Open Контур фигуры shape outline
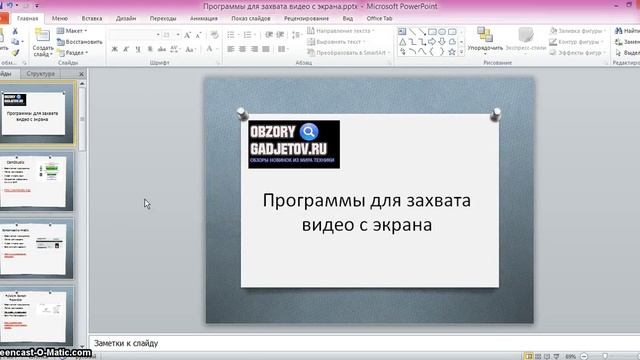Image resolution: width=640 pixels, height=360 pixels. tap(576, 42)
